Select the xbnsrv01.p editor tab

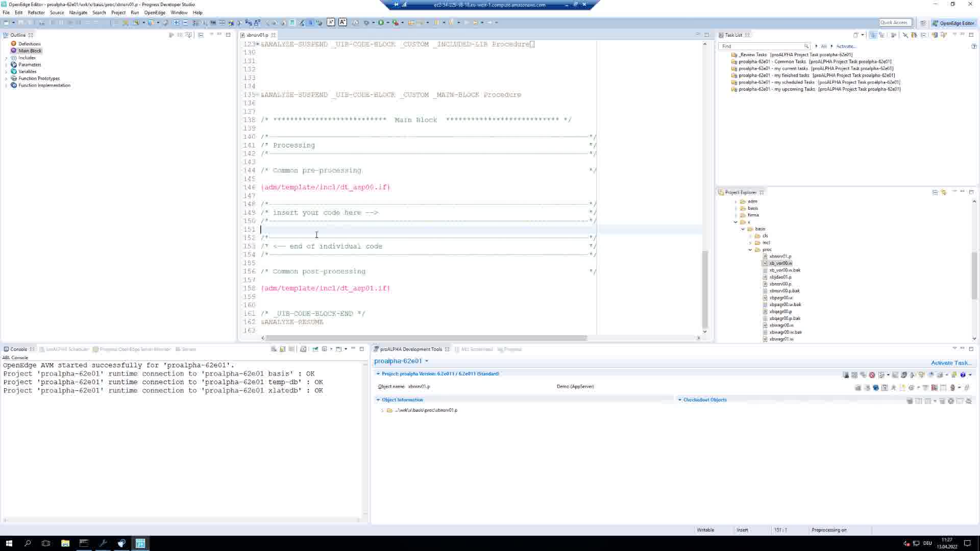[257, 35]
